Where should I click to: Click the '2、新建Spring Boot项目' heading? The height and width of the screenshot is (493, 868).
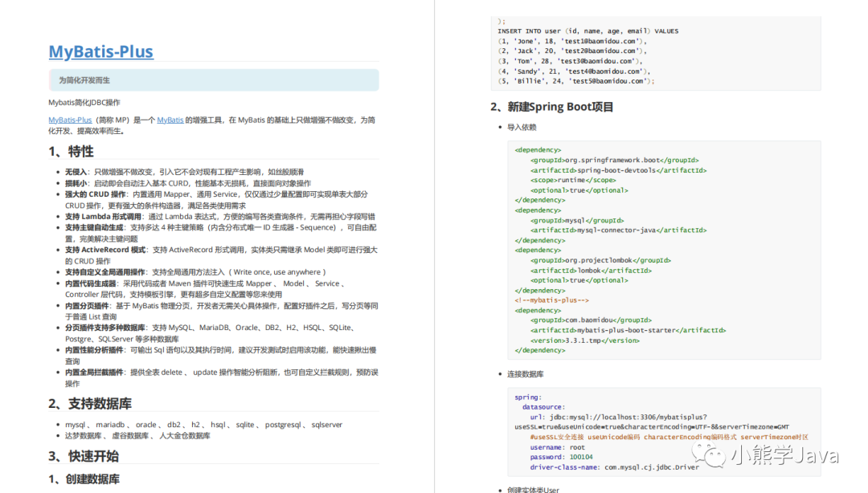tap(552, 107)
